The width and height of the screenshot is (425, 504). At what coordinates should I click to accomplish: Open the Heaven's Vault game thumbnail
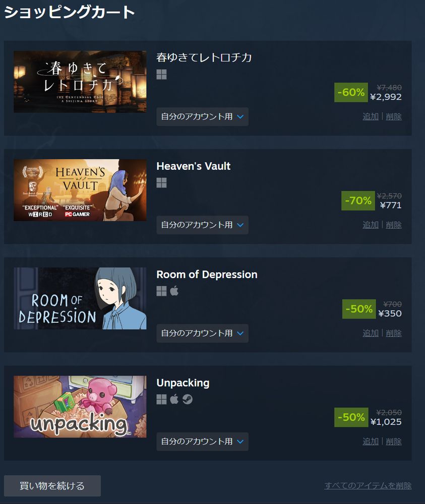click(x=80, y=190)
